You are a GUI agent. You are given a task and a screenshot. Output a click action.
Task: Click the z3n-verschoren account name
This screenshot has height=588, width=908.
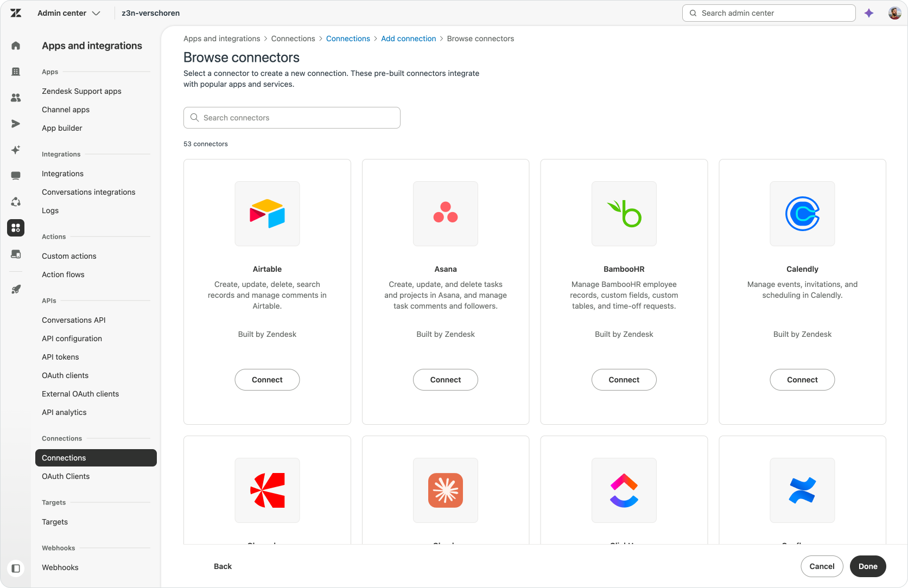[151, 13]
